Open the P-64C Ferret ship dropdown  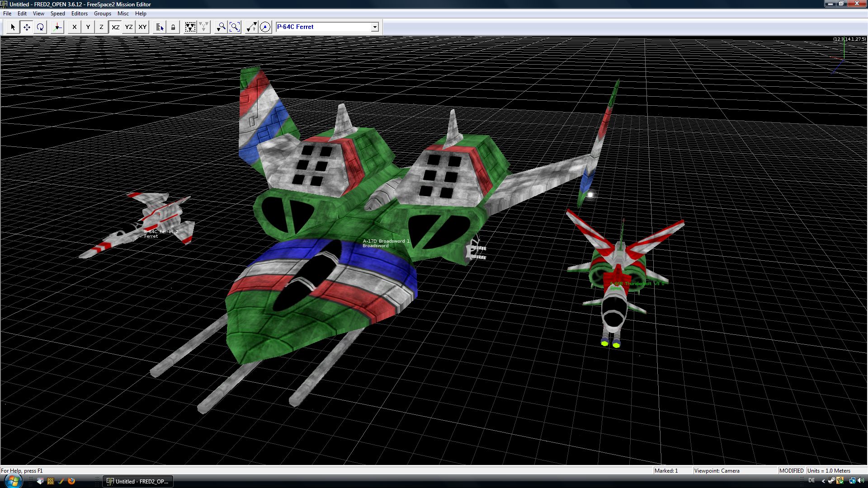375,27
